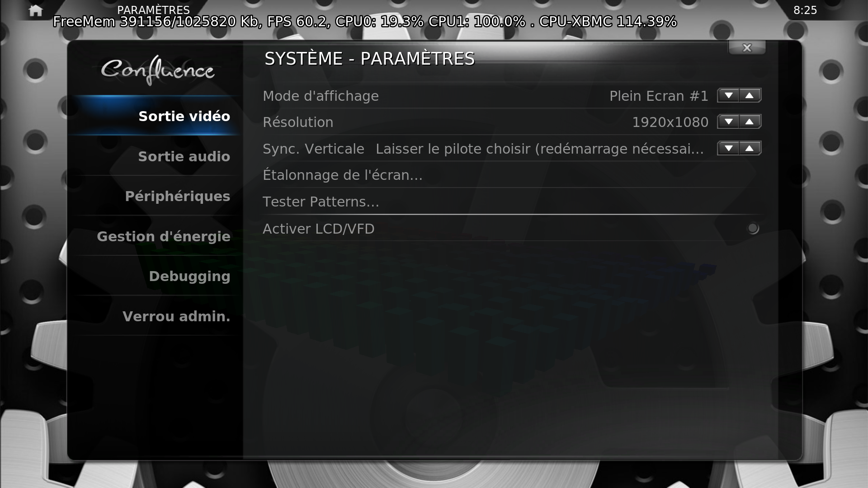Image resolution: width=868 pixels, height=488 pixels.
Task: Open Étalonnage de l'écran
Action: pyautogui.click(x=511, y=175)
